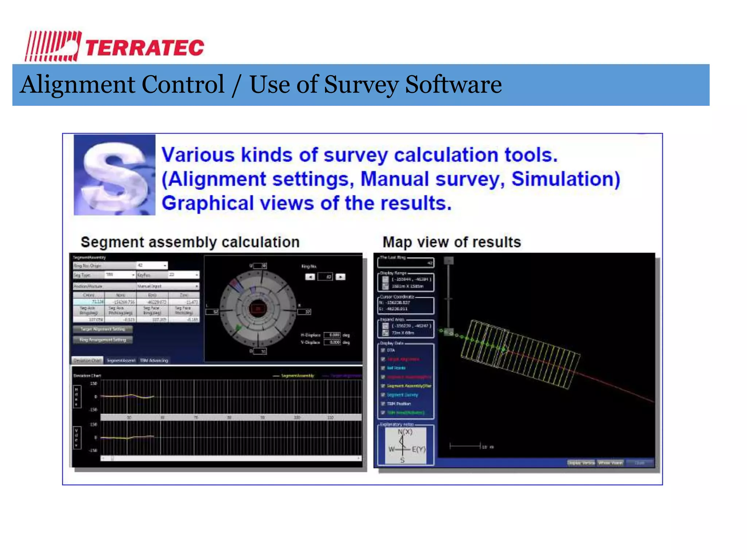Viewport: 747px width, 560px height.
Task: Click Expand Area size icon
Action: [385, 333]
